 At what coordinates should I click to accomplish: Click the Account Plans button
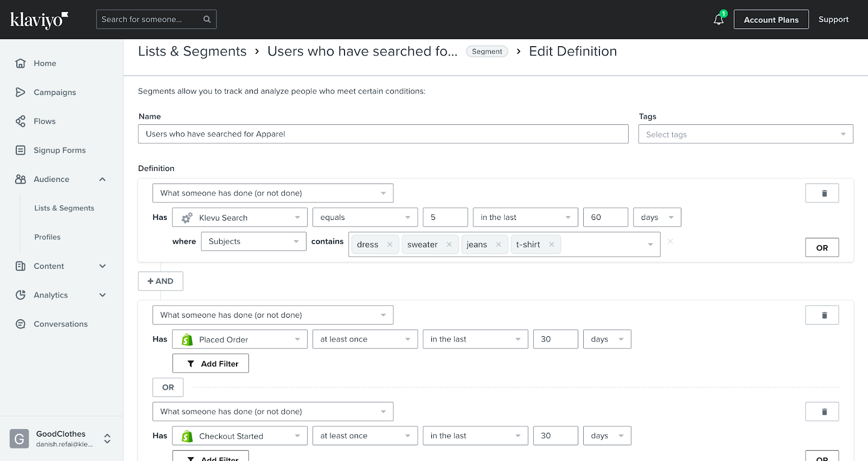(x=771, y=20)
